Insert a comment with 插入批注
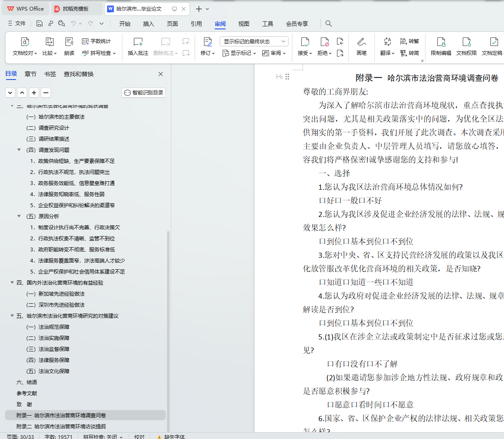The width and height of the screenshot is (504, 439). click(x=138, y=46)
